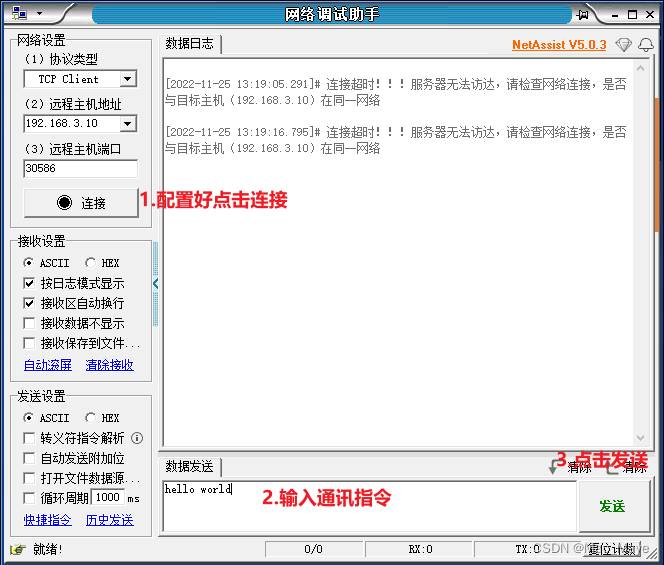664x565 pixels.
Task: Click the 清除接收 link
Action: 110,365
